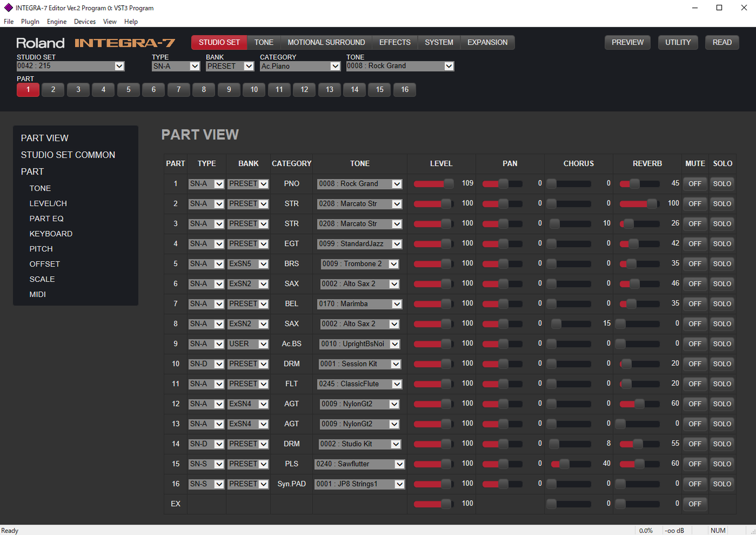Open the PlugIn menu
Image resolution: width=756 pixels, height=535 pixels.
pyautogui.click(x=30, y=22)
